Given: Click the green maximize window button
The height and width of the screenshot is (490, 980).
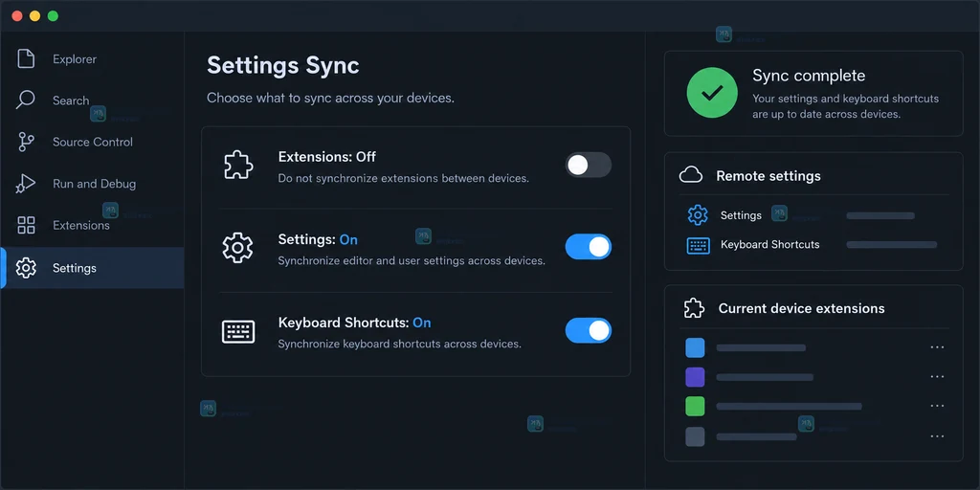Looking at the screenshot, I should [54, 16].
